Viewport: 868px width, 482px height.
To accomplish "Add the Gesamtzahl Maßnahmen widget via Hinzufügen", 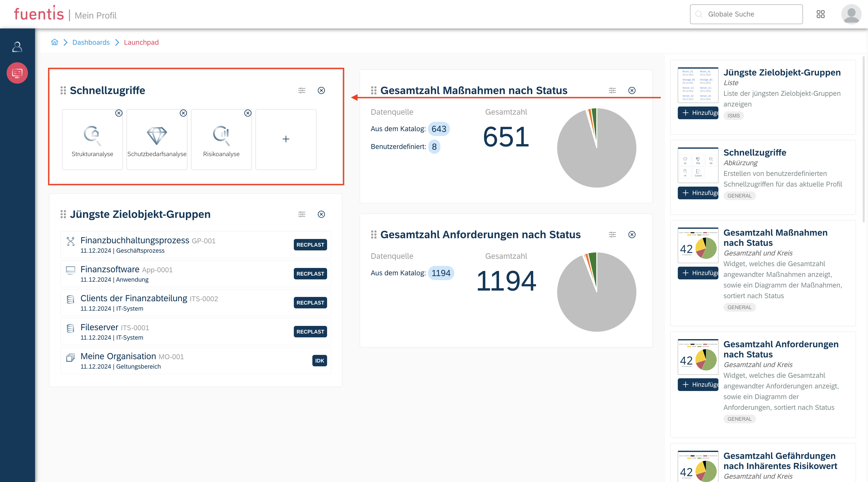I will [698, 273].
